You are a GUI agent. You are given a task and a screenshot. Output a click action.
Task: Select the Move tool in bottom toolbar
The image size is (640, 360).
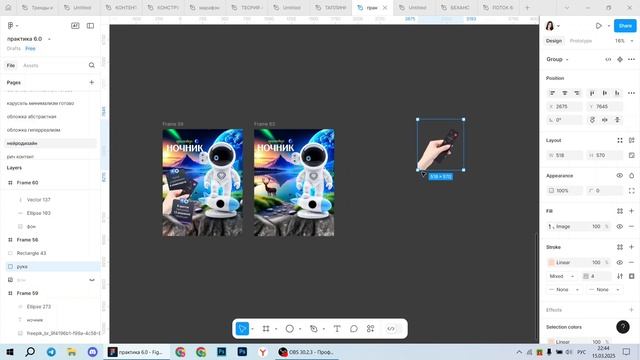point(242,329)
